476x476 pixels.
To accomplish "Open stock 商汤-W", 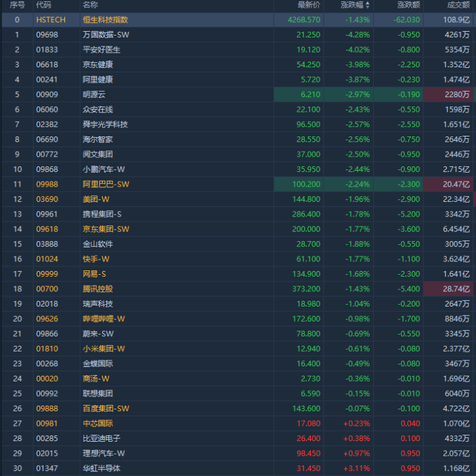I will point(96,378).
